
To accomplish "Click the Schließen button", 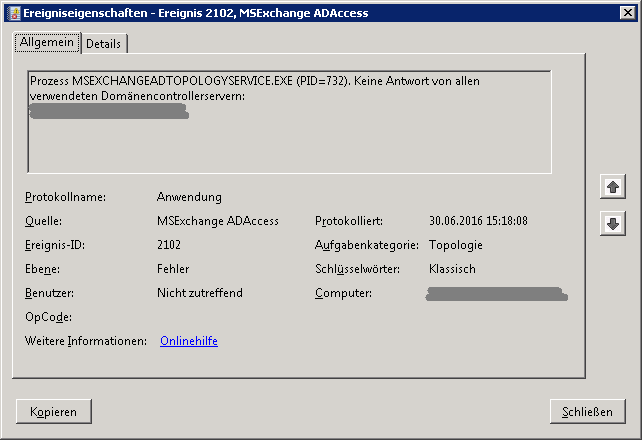I will (588, 411).
